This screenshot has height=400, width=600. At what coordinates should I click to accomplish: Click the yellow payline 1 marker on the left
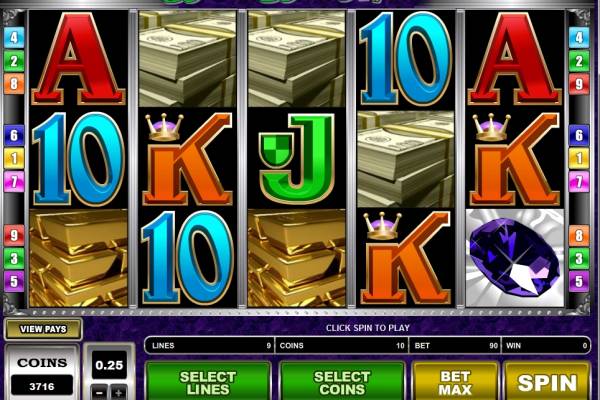click(x=14, y=158)
